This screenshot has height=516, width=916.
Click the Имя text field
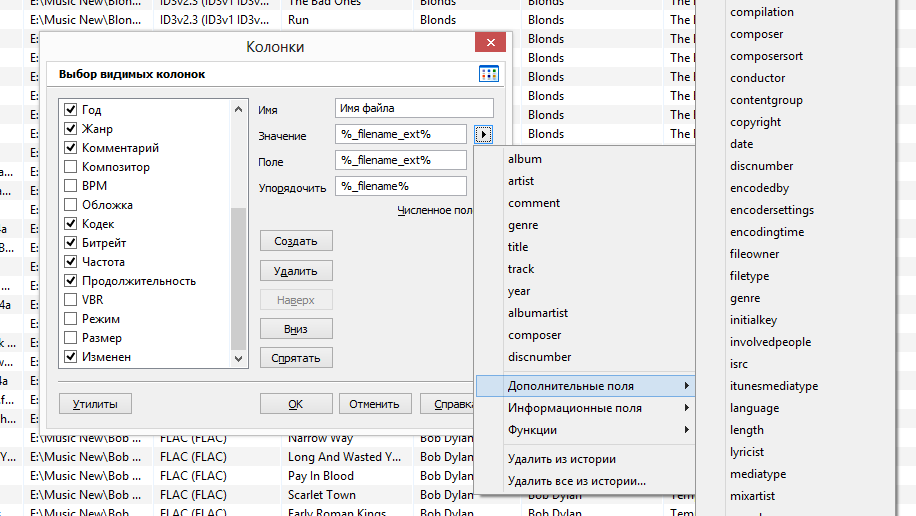[x=414, y=108]
